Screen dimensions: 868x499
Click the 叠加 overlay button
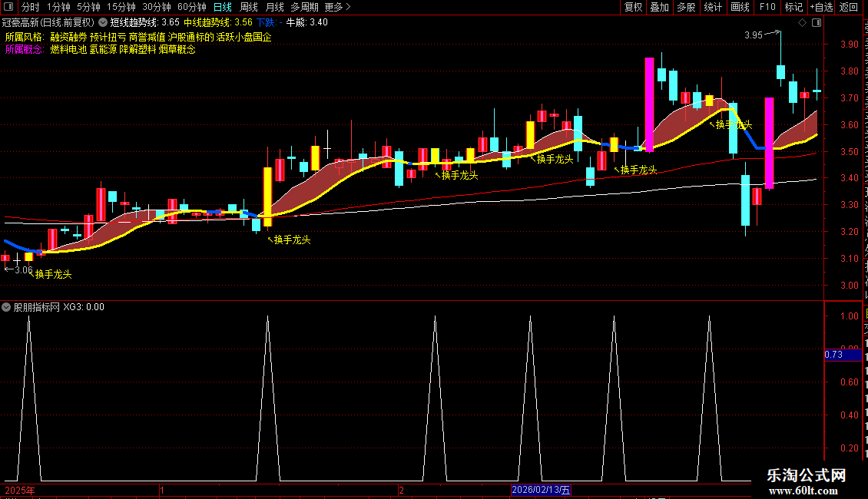coord(659,7)
